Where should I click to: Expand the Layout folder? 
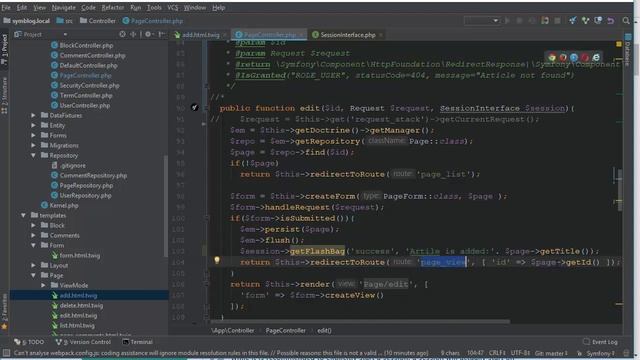[x=33, y=265]
